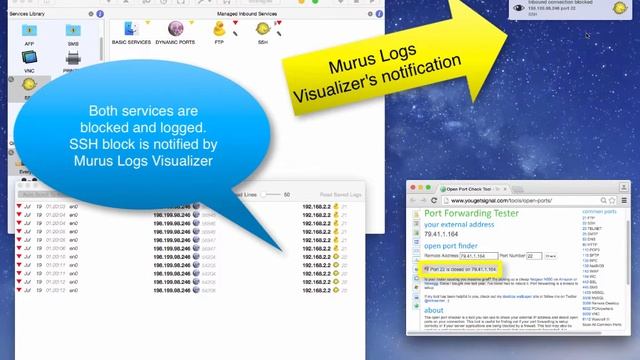Click the Check port button
Image resolution: width=640 pixels, height=360 pixels.
pos(551,256)
